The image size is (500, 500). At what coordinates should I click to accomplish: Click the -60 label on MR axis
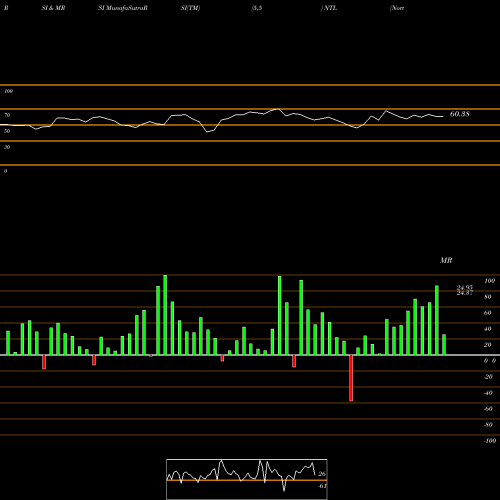pos(488,409)
